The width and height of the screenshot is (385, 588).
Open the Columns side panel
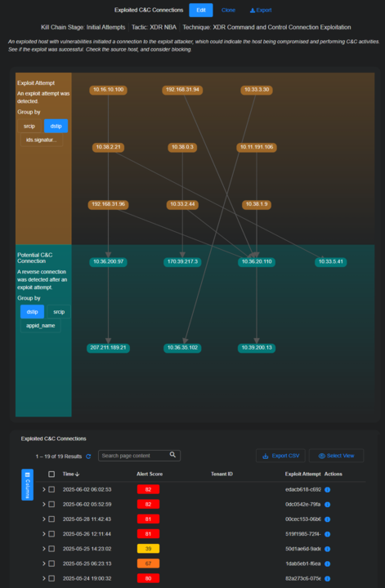tap(28, 484)
